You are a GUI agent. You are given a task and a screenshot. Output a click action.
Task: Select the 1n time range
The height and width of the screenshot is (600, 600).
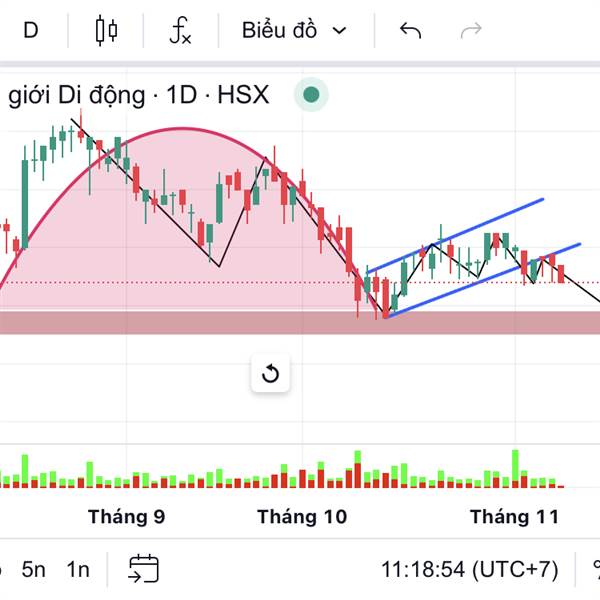pyautogui.click(x=78, y=569)
